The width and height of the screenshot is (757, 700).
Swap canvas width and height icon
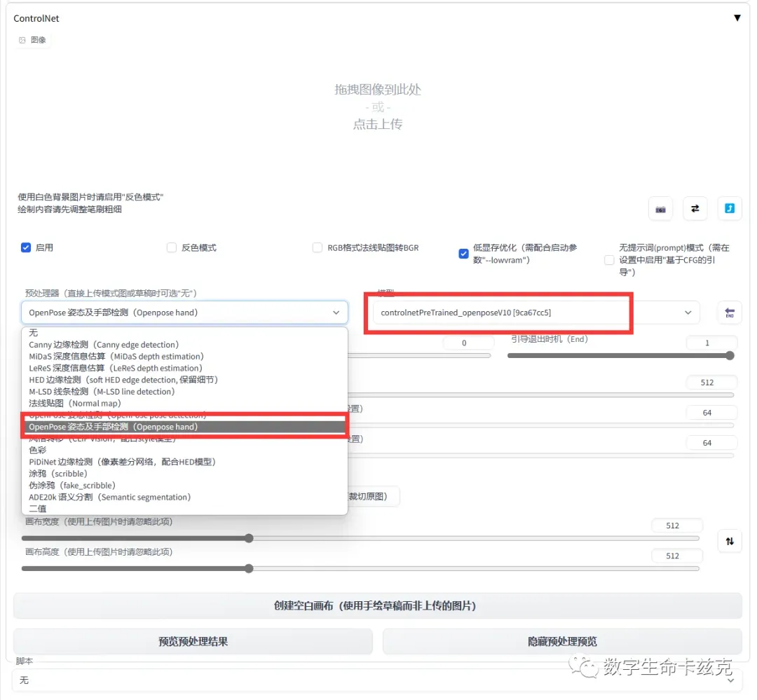point(729,541)
